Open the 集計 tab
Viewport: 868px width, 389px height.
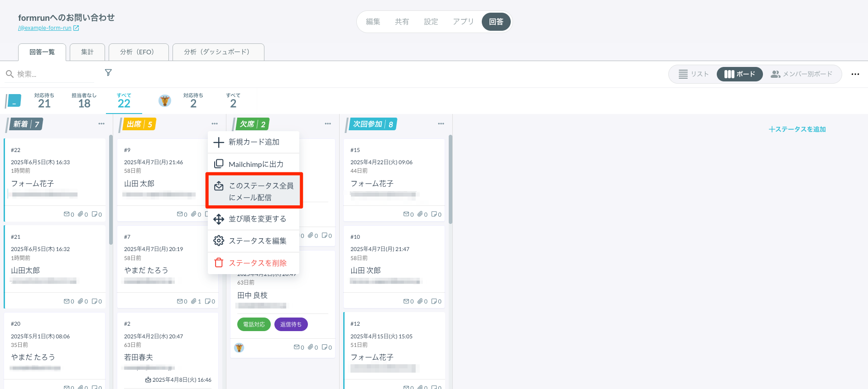[87, 52]
